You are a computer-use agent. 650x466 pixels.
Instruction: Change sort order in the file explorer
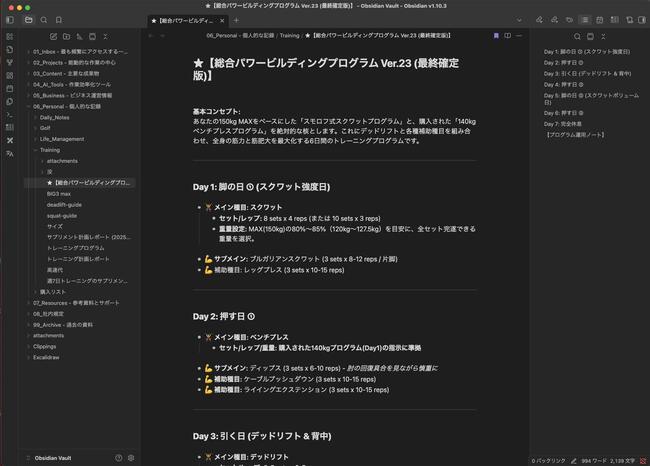[80, 36]
